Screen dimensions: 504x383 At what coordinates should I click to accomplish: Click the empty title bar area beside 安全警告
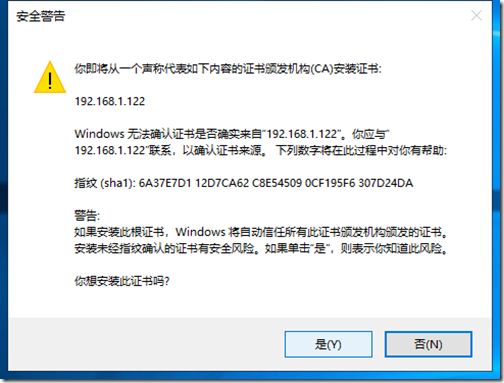click(x=267, y=16)
